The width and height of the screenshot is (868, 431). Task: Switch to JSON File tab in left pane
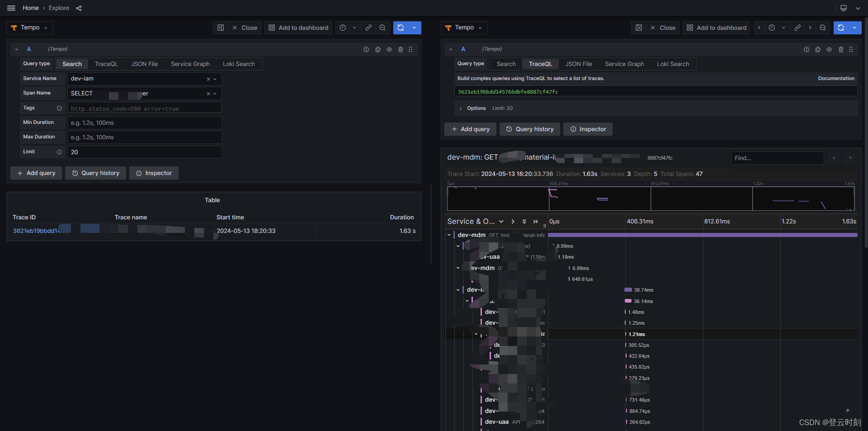145,64
